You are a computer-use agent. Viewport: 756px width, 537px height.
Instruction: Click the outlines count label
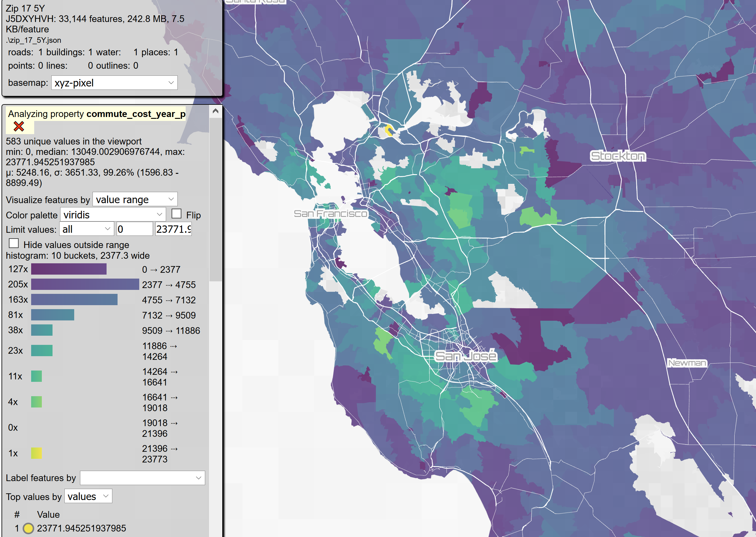tap(113, 65)
